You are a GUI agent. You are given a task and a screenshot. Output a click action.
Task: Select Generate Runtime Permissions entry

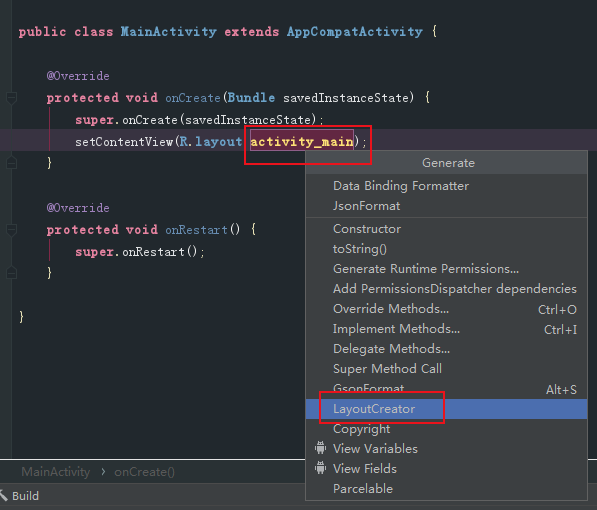coord(446,269)
